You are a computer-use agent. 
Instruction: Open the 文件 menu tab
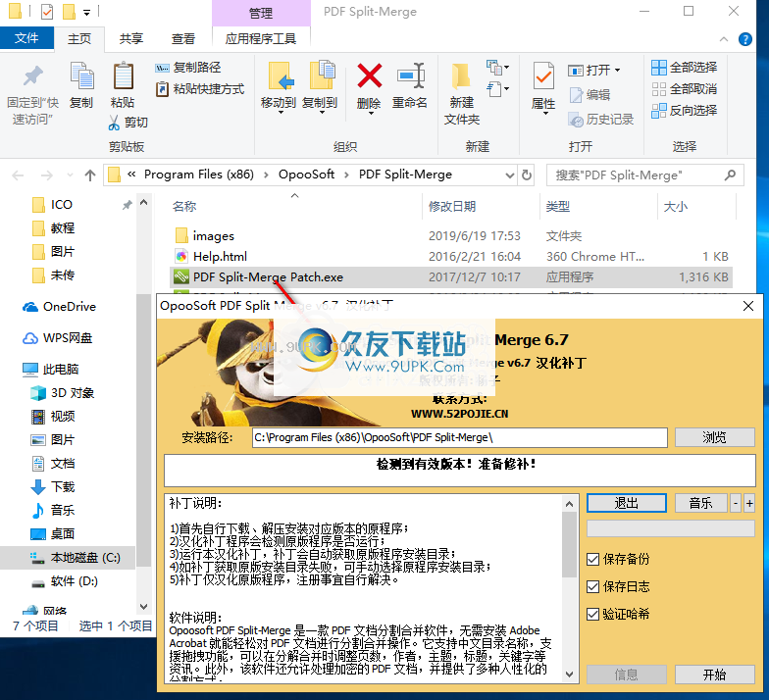point(26,37)
